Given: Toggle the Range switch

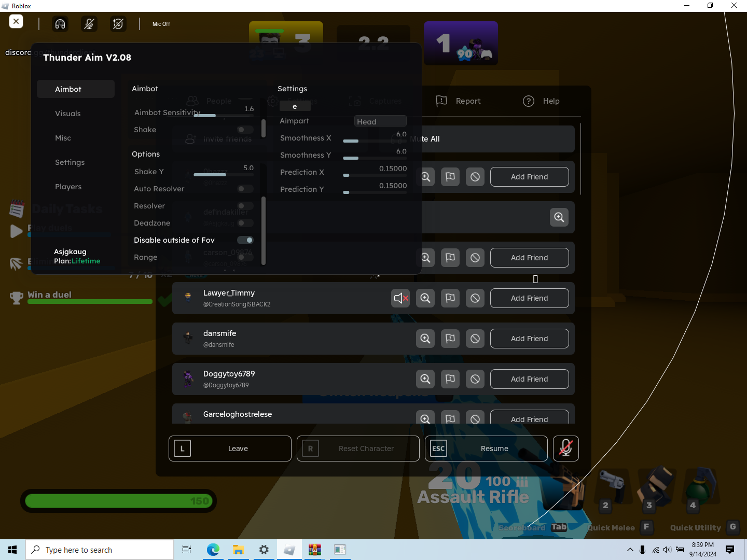Looking at the screenshot, I should coord(245,257).
